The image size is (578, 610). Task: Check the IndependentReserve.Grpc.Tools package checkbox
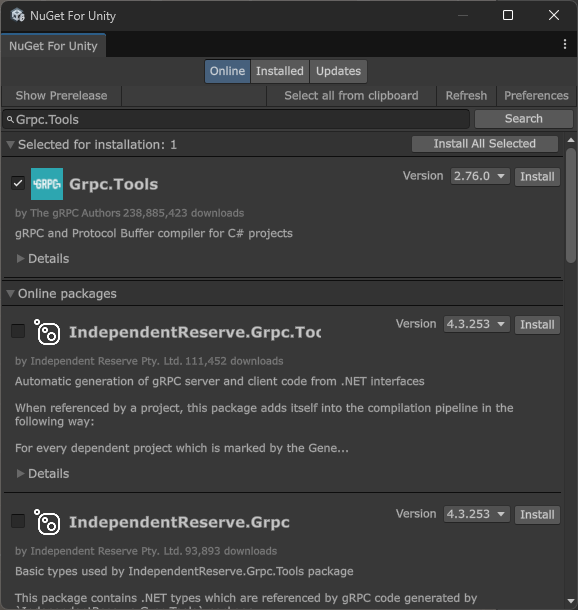18,331
